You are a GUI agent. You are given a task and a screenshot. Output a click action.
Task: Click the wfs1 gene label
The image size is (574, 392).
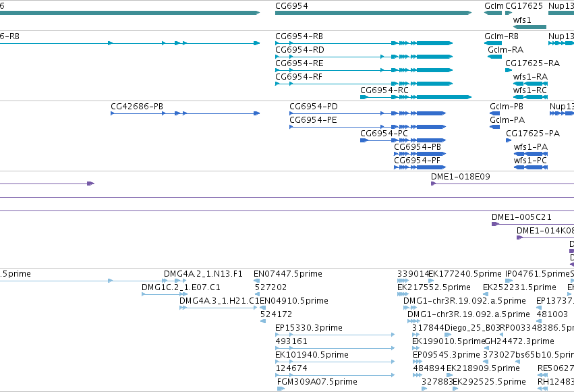coord(522,20)
